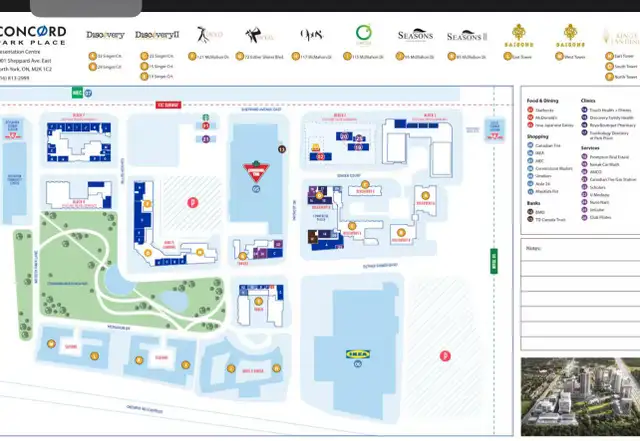Click the Seasons logo

tap(413, 36)
